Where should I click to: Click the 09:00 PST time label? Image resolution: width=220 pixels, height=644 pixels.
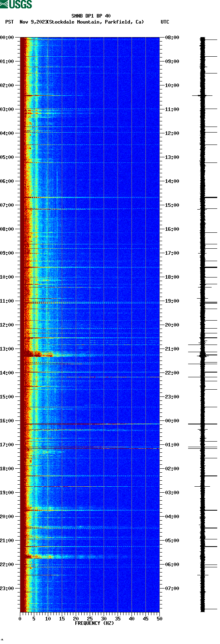click(x=7, y=253)
